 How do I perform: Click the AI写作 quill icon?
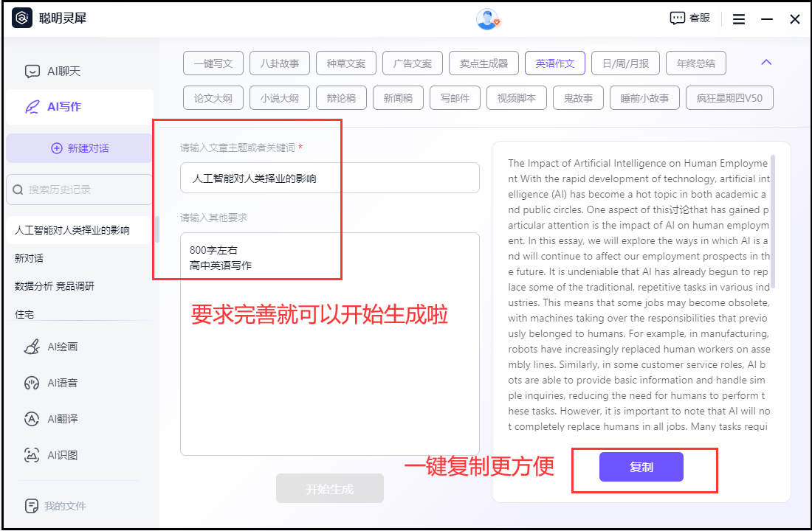[x=32, y=107]
